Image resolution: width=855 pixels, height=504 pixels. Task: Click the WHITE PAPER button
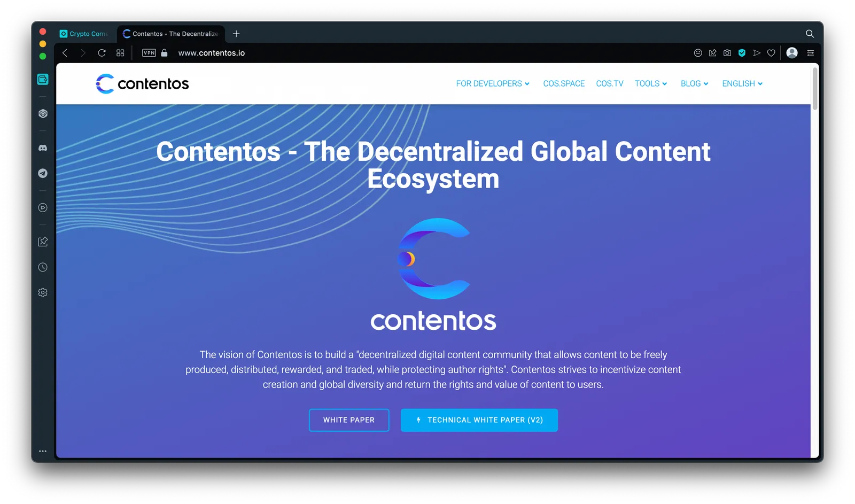349,420
